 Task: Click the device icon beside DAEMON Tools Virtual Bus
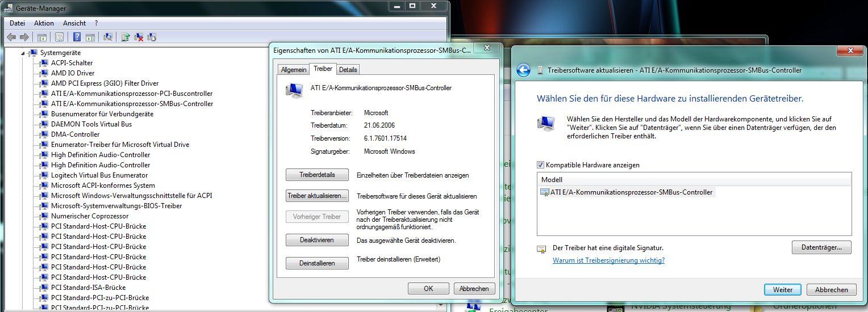pos(44,124)
